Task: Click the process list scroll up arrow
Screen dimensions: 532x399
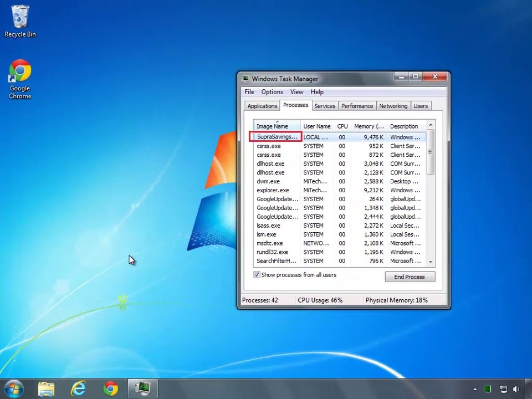Action: pyautogui.click(x=431, y=125)
